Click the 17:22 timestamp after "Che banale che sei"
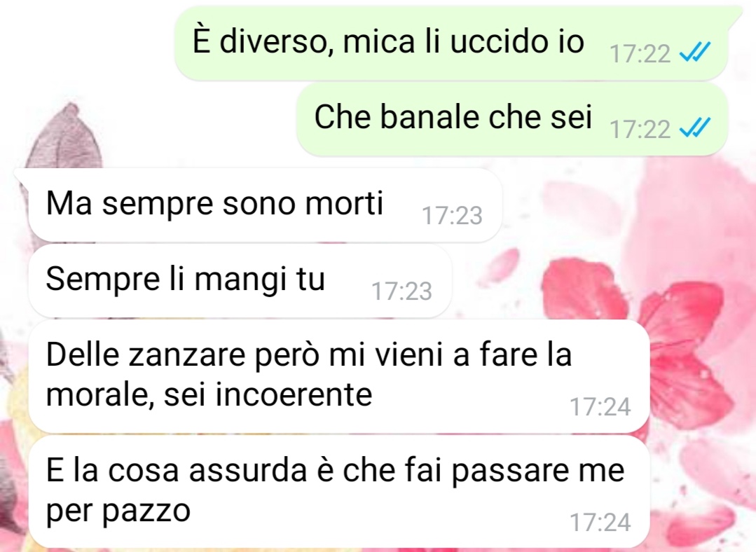This screenshot has width=756, height=552. click(x=640, y=129)
